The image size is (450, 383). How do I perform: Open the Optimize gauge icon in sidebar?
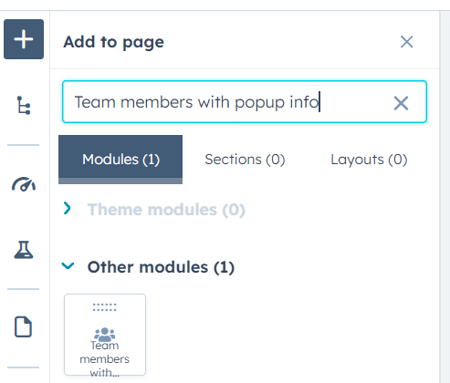(x=24, y=184)
